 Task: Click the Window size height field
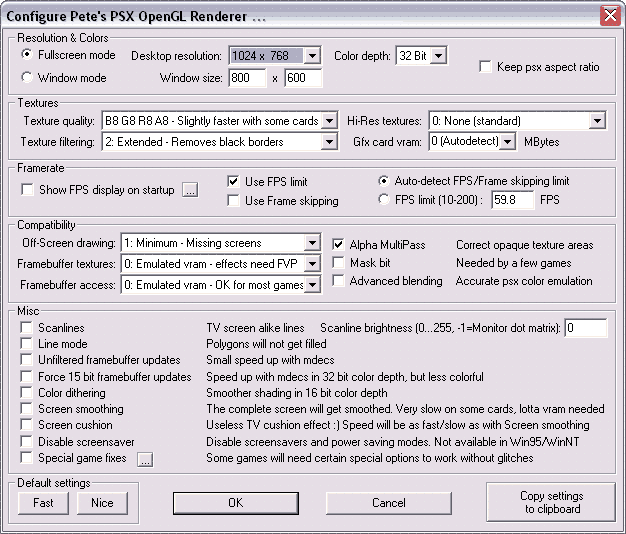coord(303,77)
